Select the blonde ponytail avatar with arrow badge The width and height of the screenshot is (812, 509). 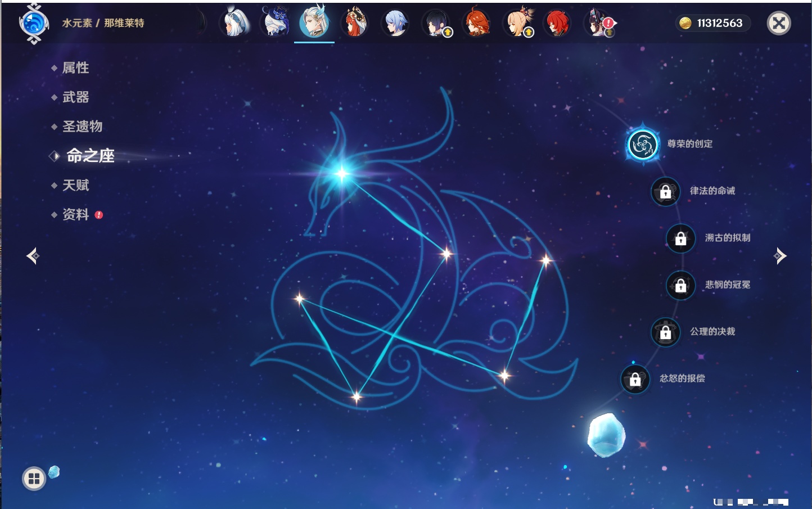(517, 22)
